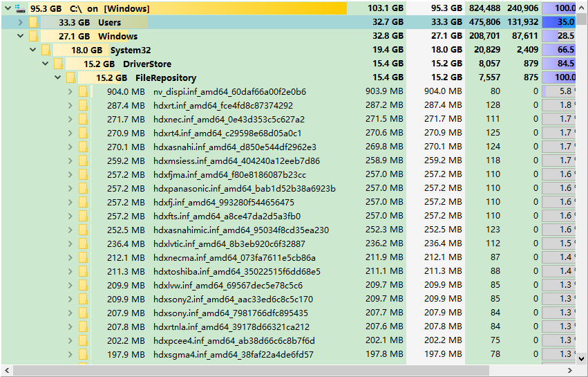Click folder icon beside hdxsony.inf_amd64 entry
The width and height of the screenshot is (588, 377).
pyautogui.click(x=83, y=313)
